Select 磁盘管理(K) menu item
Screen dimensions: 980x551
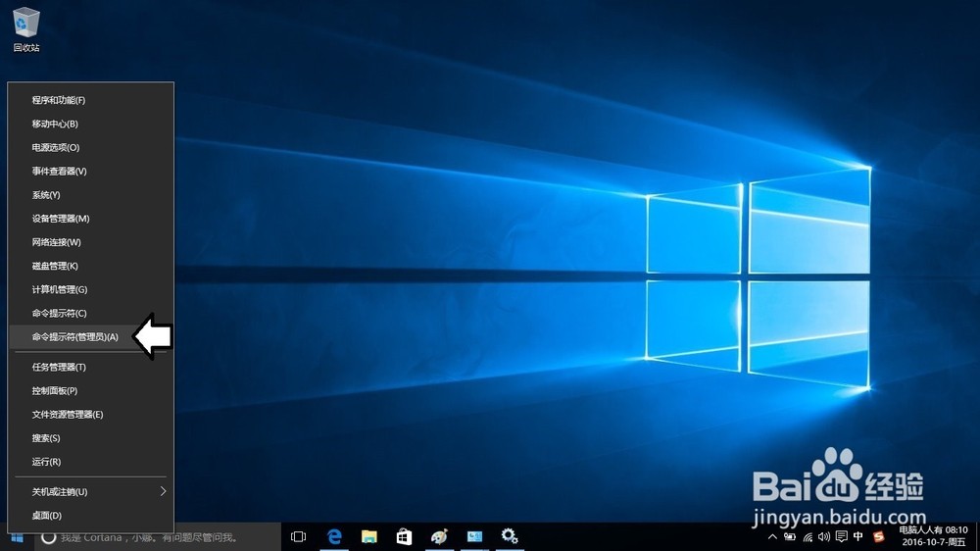(x=90, y=267)
